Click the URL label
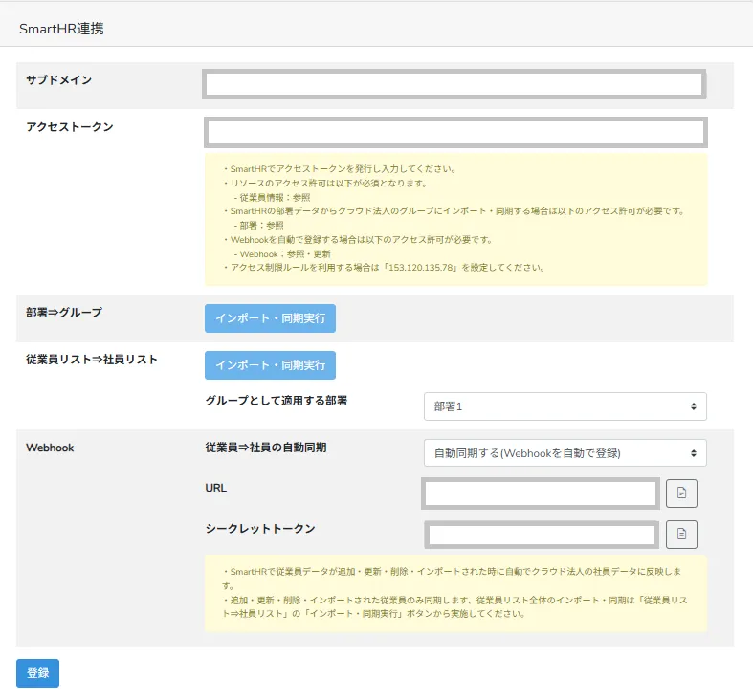Viewport: 753px width, 700px height. 215,488
